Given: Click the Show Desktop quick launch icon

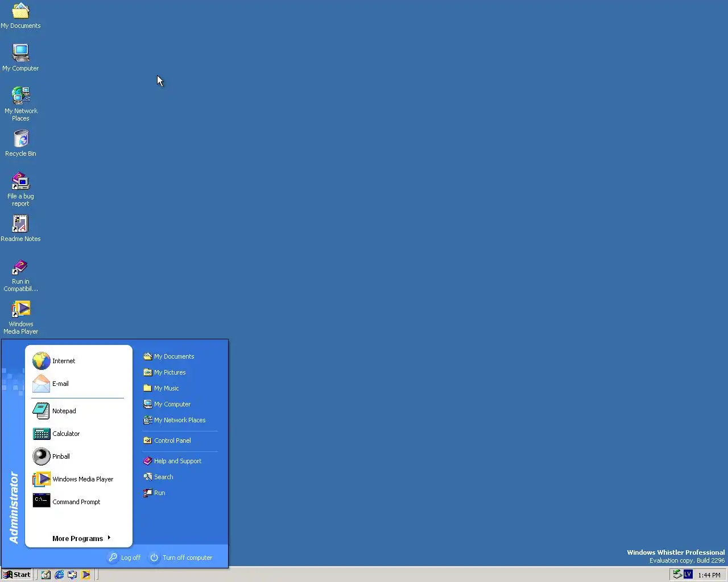Looking at the screenshot, I should coord(46,575).
